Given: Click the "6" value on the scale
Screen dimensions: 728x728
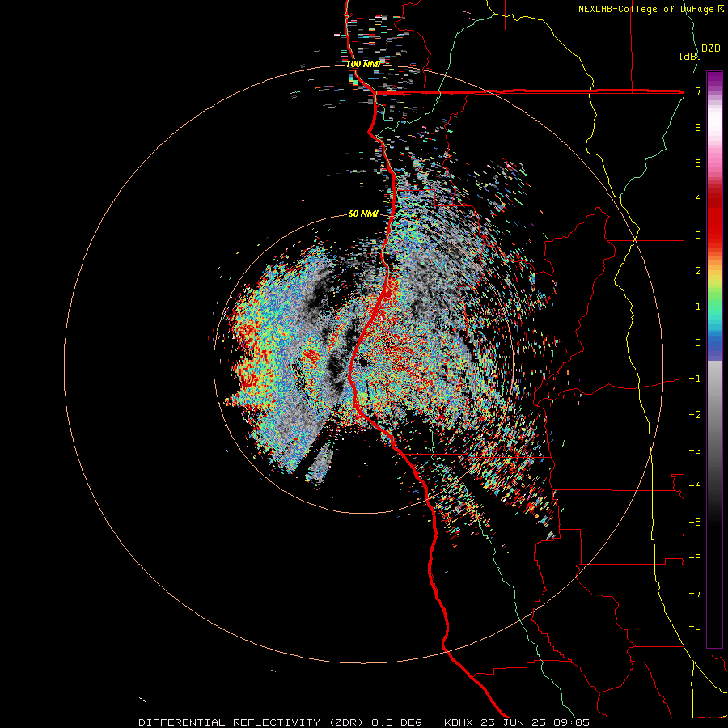Looking at the screenshot, I should coord(698,127).
